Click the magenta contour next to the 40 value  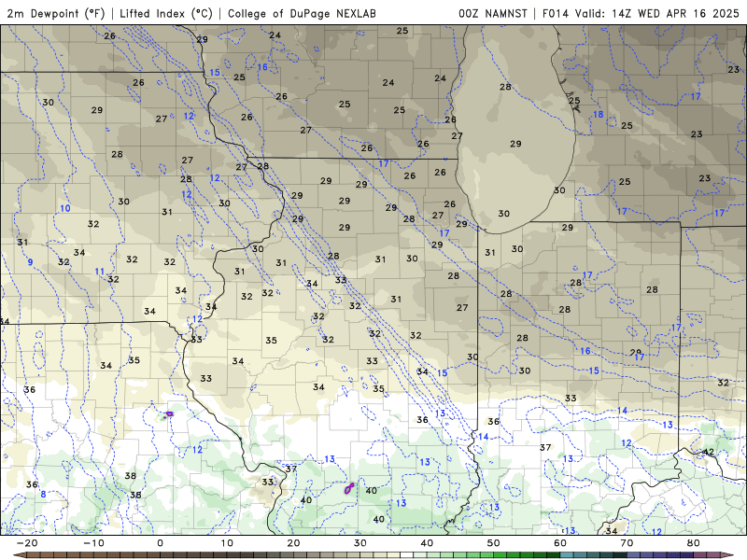click(349, 488)
